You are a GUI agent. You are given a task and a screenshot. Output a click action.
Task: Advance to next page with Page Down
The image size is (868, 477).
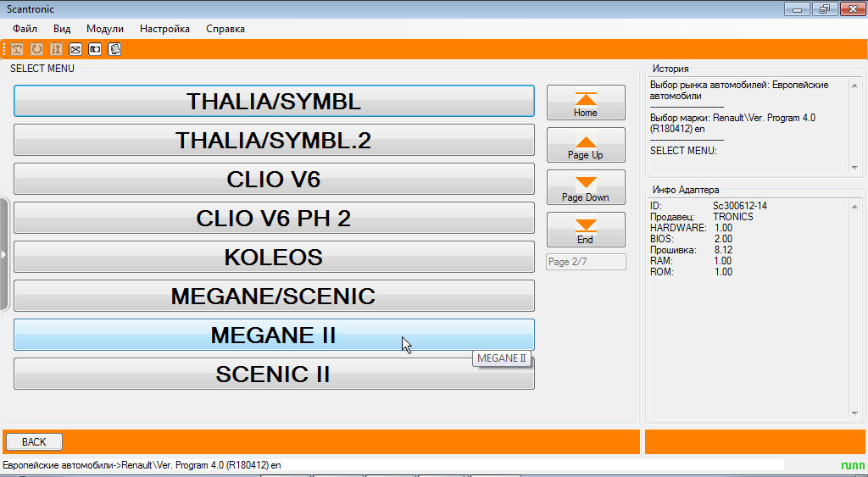point(586,187)
